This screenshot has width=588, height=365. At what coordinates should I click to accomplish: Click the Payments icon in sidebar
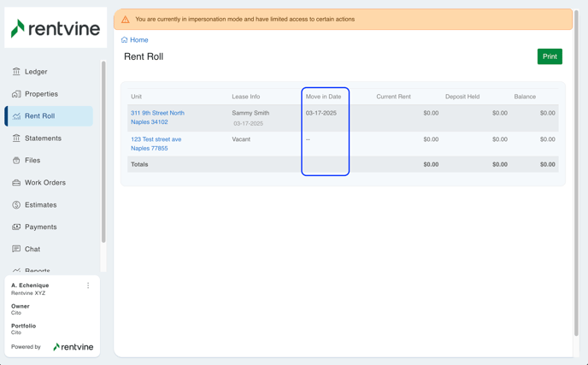[16, 227]
